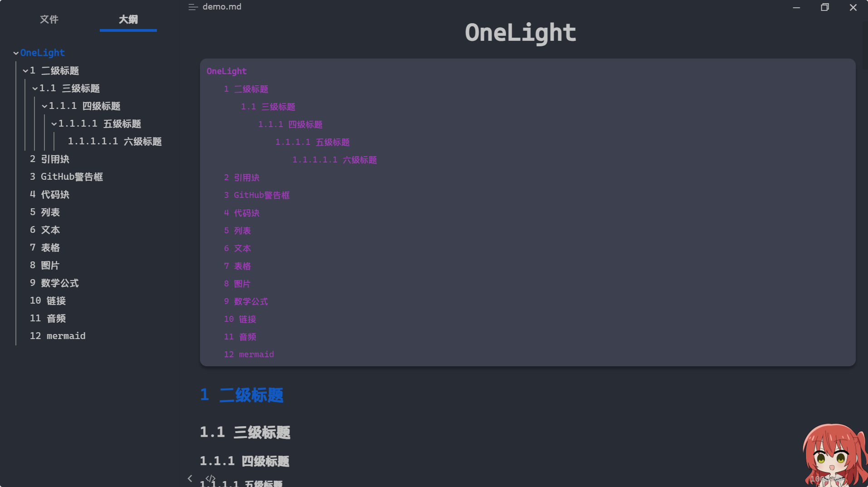Select 9 数学公式 in the outline sidebar
868x487 pixels.
tap(54, 283)
